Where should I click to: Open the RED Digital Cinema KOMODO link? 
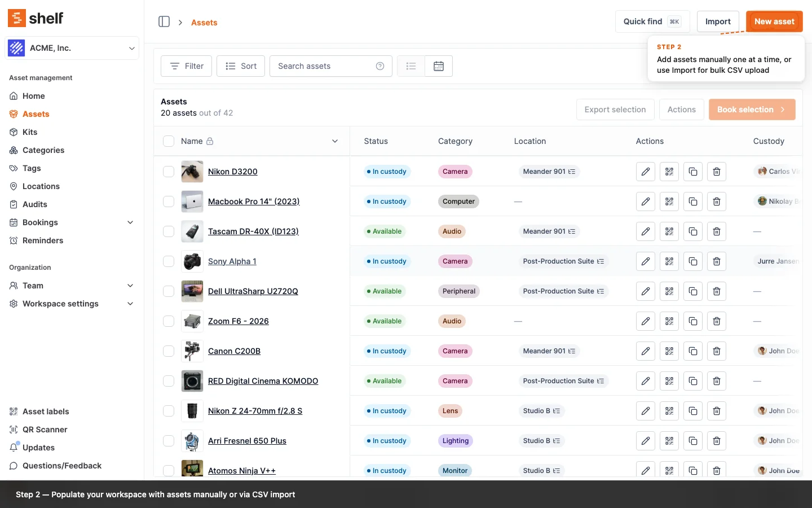[x=263, y=381]
